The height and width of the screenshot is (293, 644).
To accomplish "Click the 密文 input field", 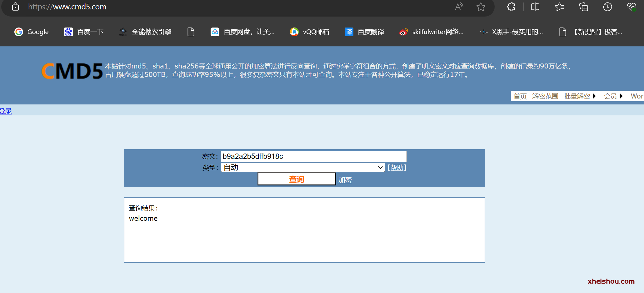I will [x=314, y=156].
